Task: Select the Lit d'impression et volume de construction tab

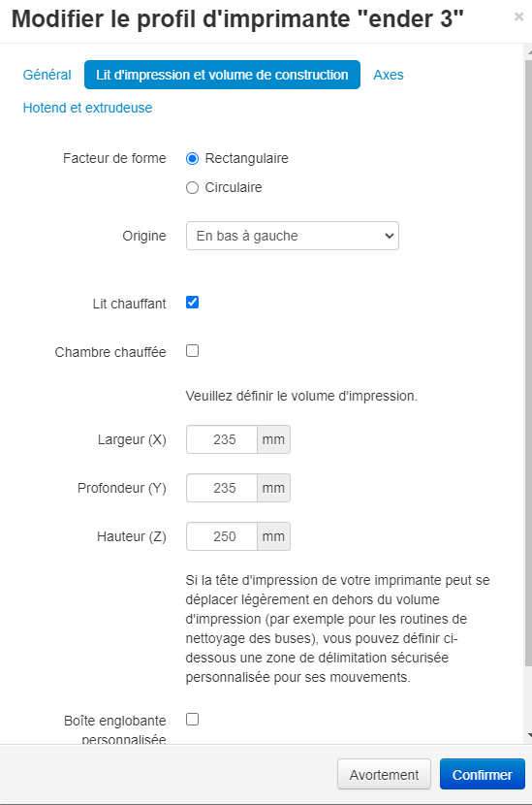Action: (222, 75)
